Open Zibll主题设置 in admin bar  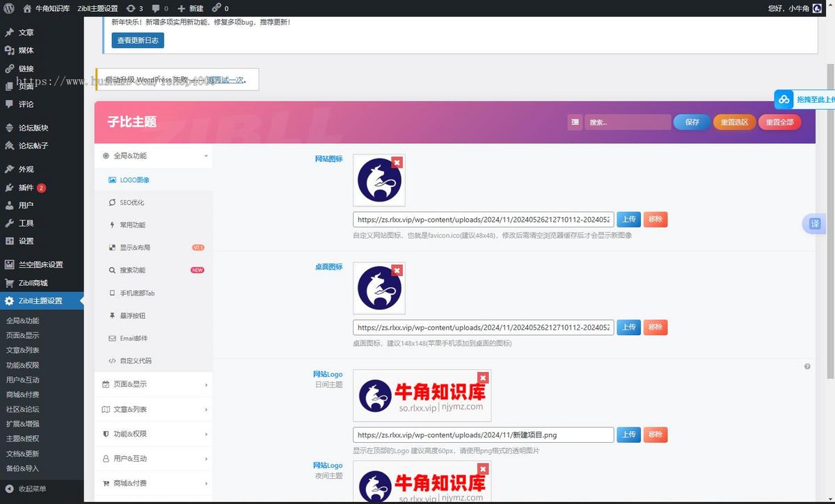97,8
